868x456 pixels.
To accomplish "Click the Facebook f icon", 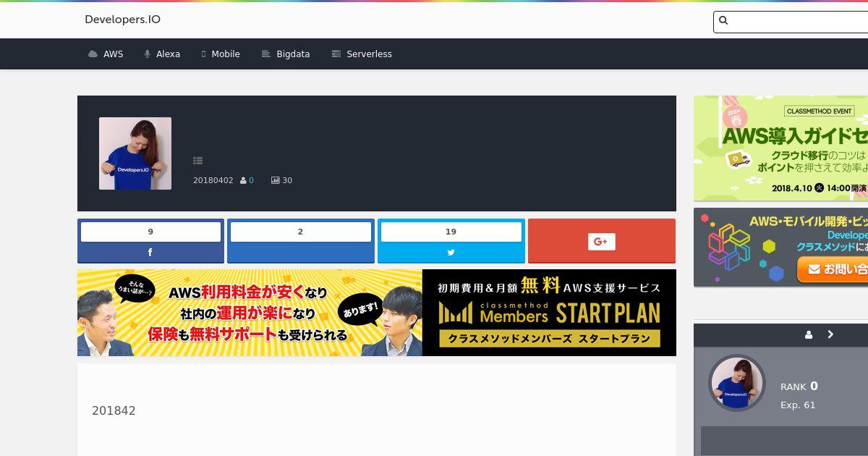I will pyautogui.click(x=150, y=253).
